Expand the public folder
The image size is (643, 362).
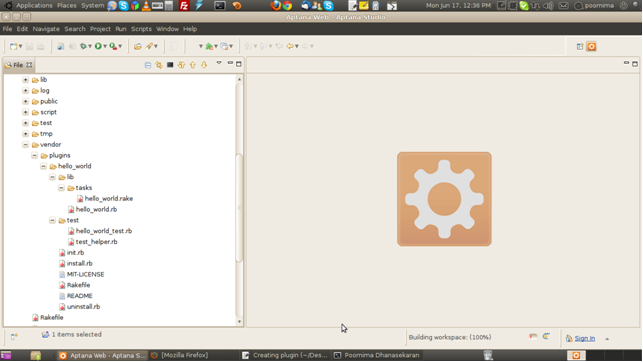coord(25,101)
